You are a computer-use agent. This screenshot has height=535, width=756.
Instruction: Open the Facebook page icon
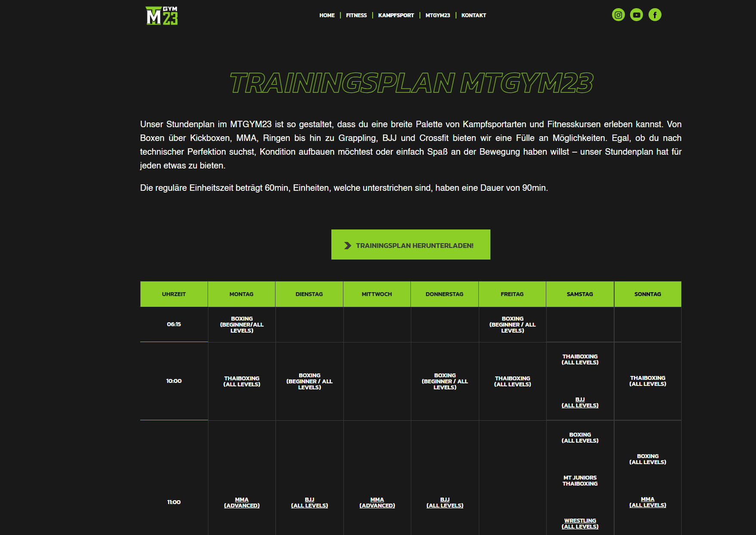pos(655,15)
